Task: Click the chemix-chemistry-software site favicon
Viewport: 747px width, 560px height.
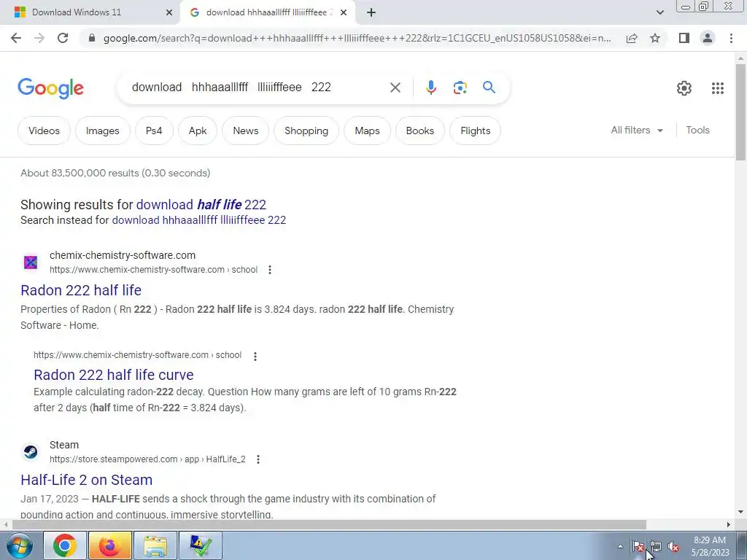Action: coord(31,262)
